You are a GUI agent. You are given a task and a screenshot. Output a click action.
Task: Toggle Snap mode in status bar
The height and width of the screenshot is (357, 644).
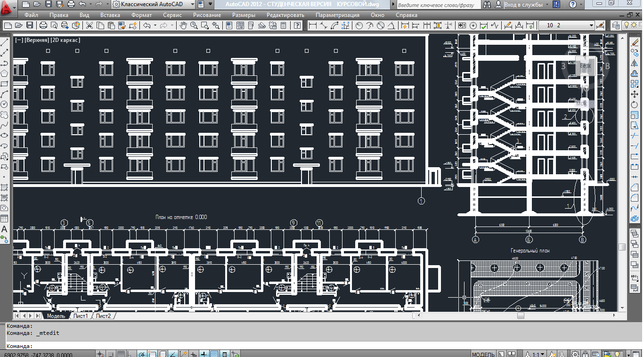click(x=111, y=354)
